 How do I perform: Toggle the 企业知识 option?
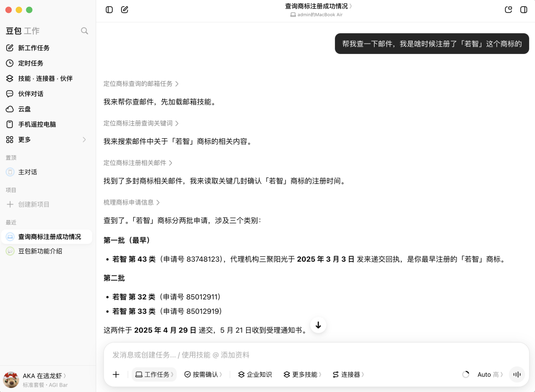pyautogui.click(x=255, y=375)
